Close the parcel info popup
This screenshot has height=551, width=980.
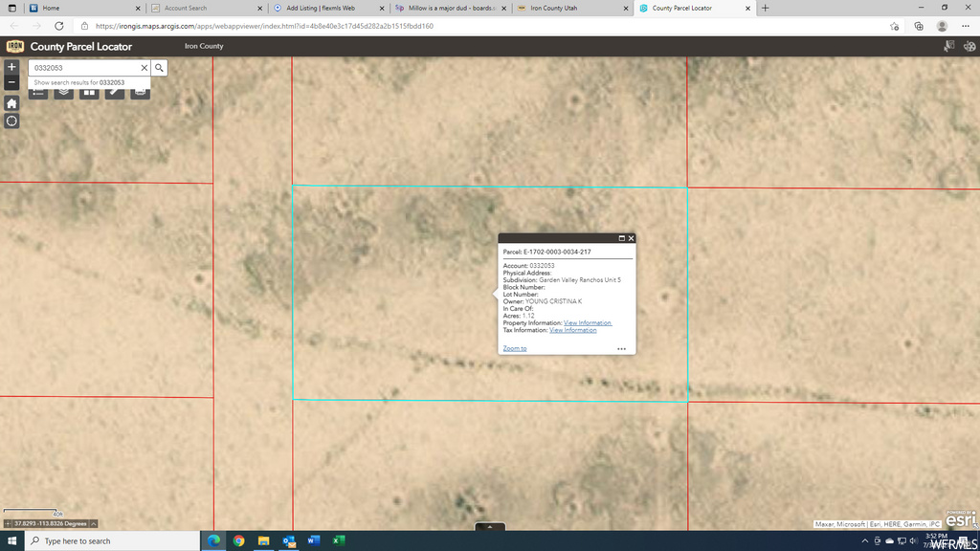(631, 238)
